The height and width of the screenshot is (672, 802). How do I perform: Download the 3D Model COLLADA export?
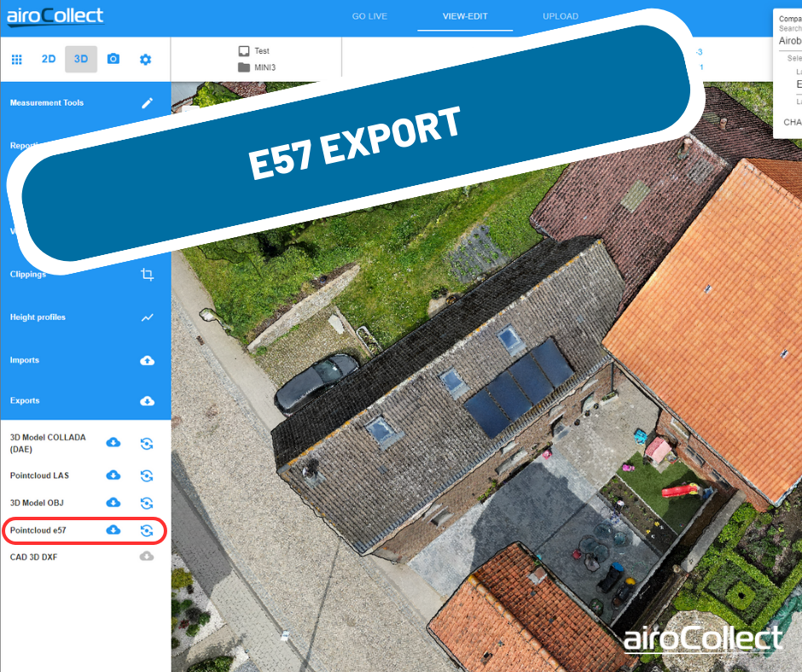(x=113, y=443)
